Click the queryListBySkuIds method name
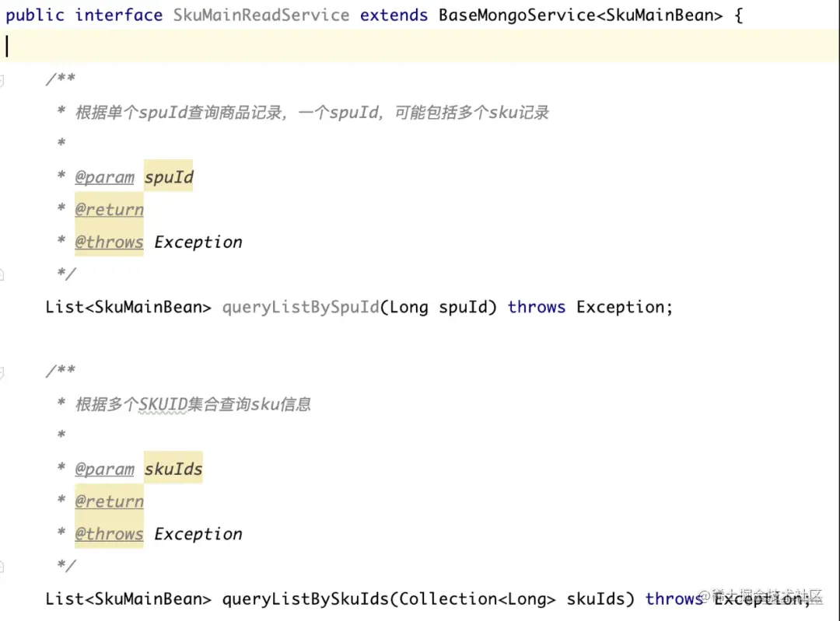The image size is (840, 621). [x=306, y=598]
